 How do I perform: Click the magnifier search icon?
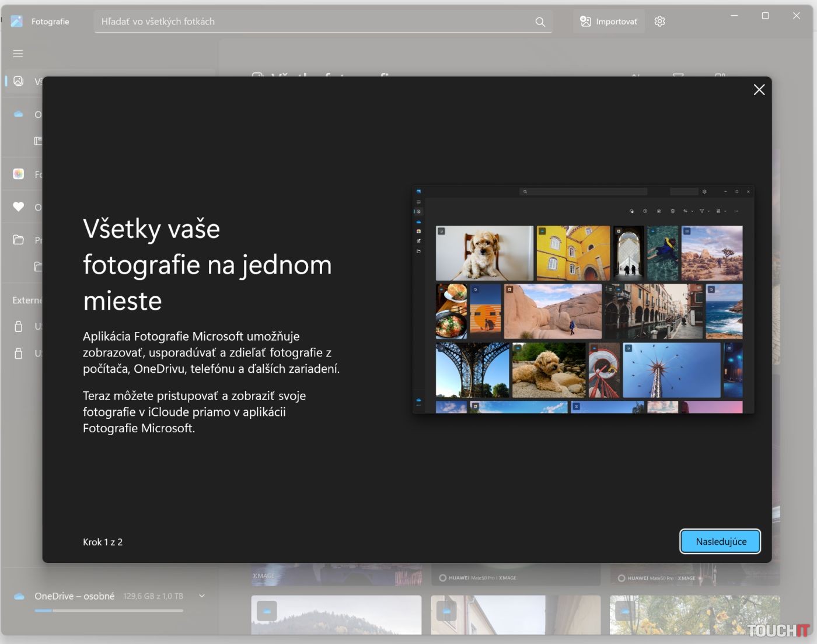click(x=540, y=22)
